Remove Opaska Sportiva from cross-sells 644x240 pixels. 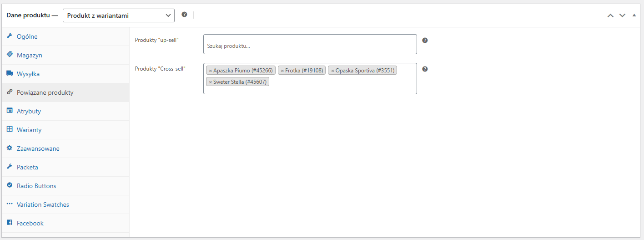pyautogui.click(x=332, y=71)
